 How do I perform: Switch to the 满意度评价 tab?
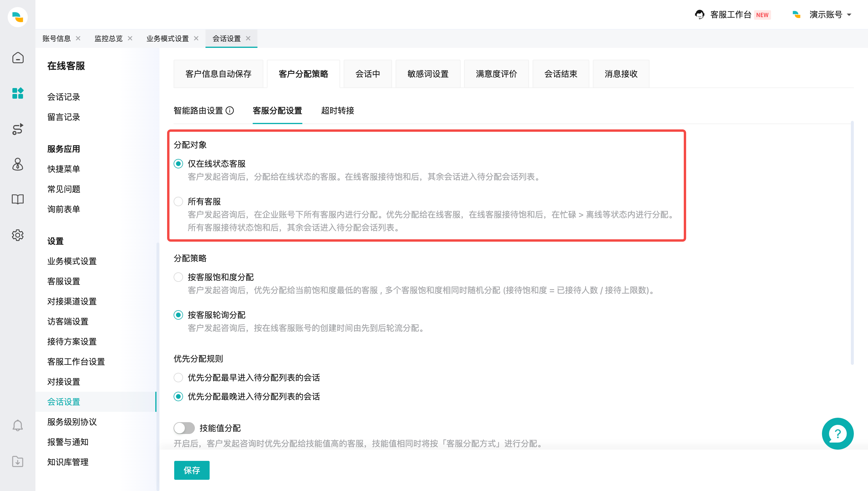pyautogui.click(x=496, y=74)
